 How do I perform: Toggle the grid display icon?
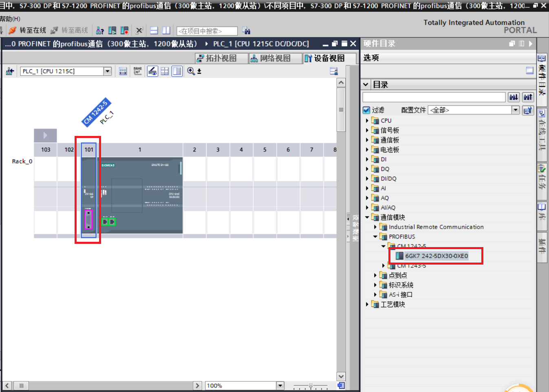pos(165,71)
